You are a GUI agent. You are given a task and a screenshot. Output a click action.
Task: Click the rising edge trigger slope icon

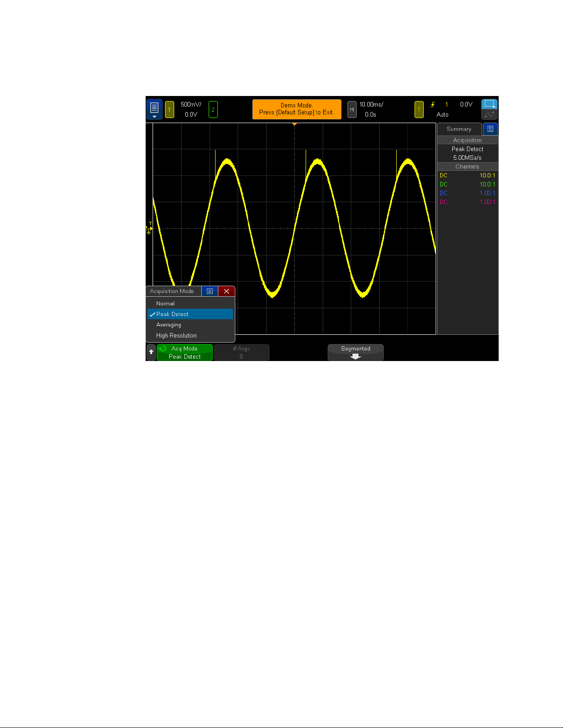[432, 105]
